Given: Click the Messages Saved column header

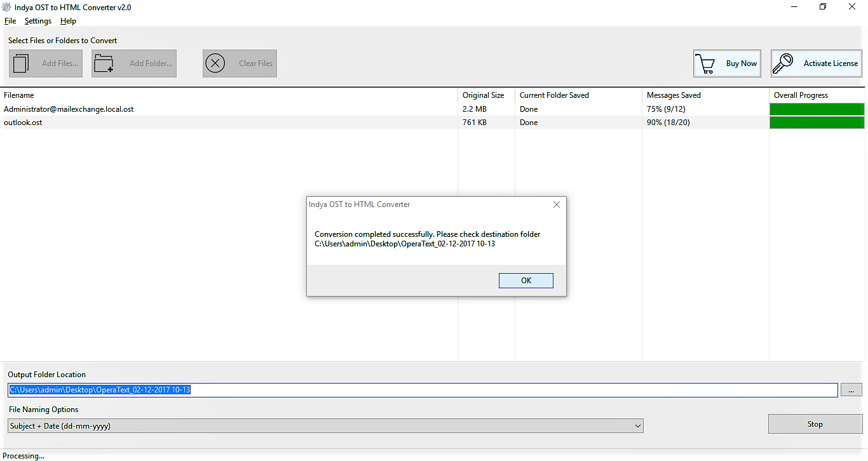Looking at the screenshot, I should click(674, 95).
